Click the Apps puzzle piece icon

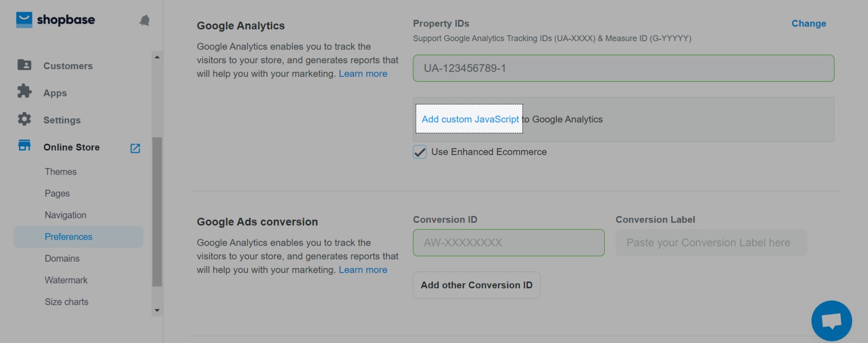(24, 91)
